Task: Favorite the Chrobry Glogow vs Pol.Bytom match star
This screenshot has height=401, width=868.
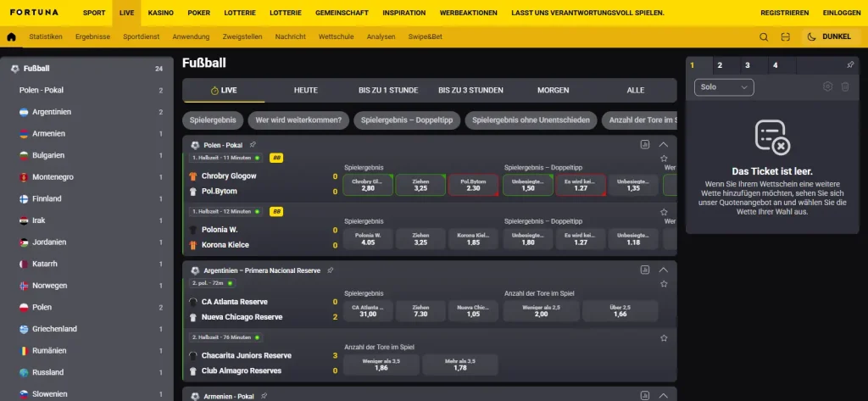Action: (x=664, y=159)
